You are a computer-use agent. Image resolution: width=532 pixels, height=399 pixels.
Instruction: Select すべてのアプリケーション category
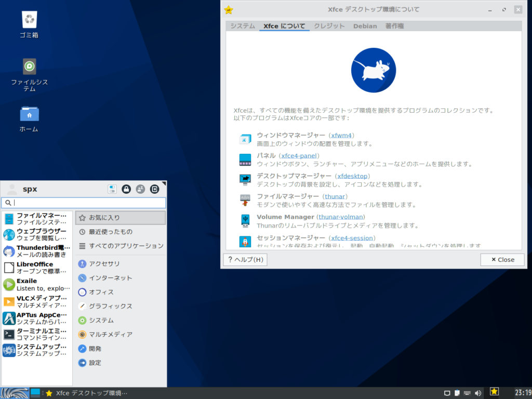[x=120, y=245]
